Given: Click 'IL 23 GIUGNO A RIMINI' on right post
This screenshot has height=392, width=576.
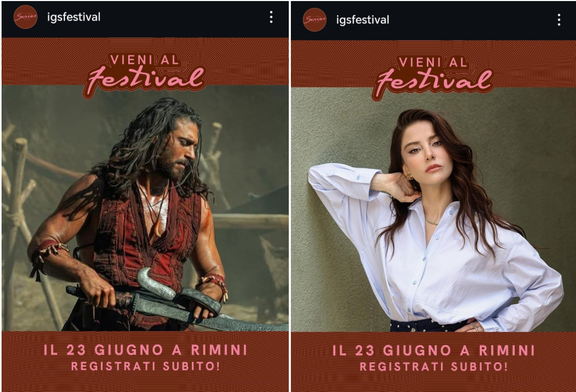Looking at the screenshot, I should (x=434, y=350).
